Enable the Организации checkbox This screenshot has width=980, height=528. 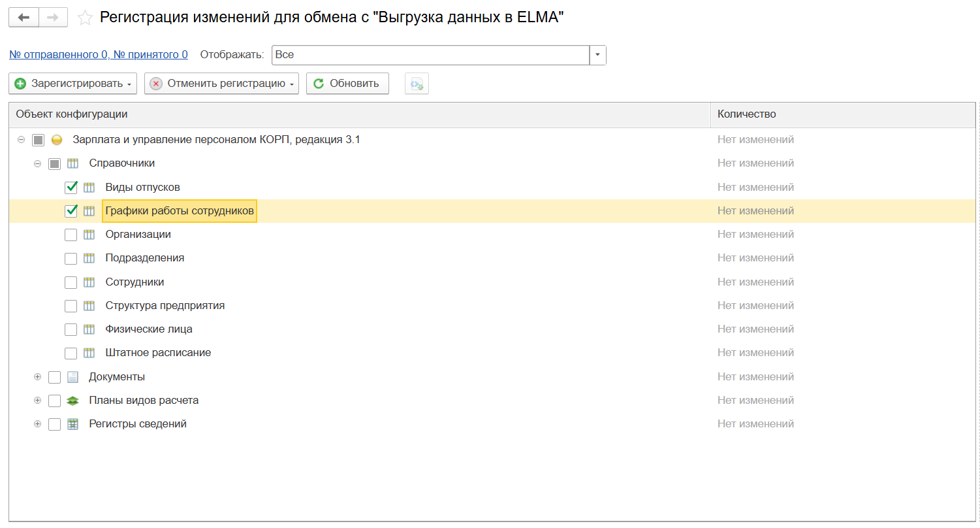[x=71, y=235]
